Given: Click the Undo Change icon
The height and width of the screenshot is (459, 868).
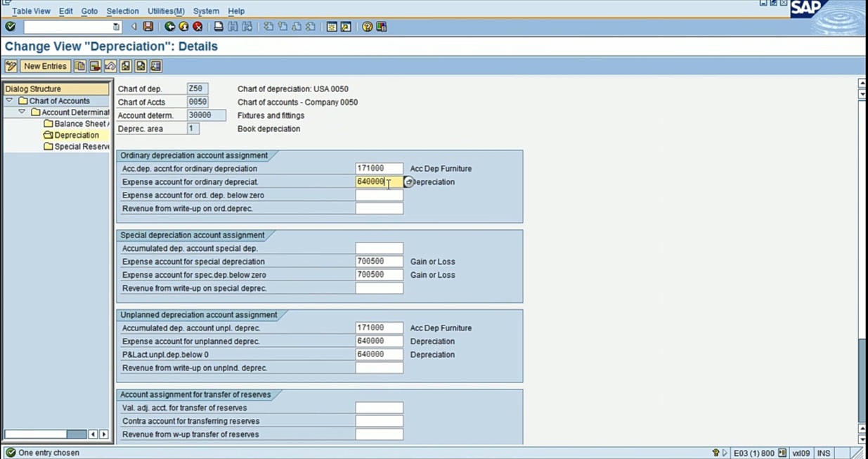Looking at the screenshot, I should [110, 66].
